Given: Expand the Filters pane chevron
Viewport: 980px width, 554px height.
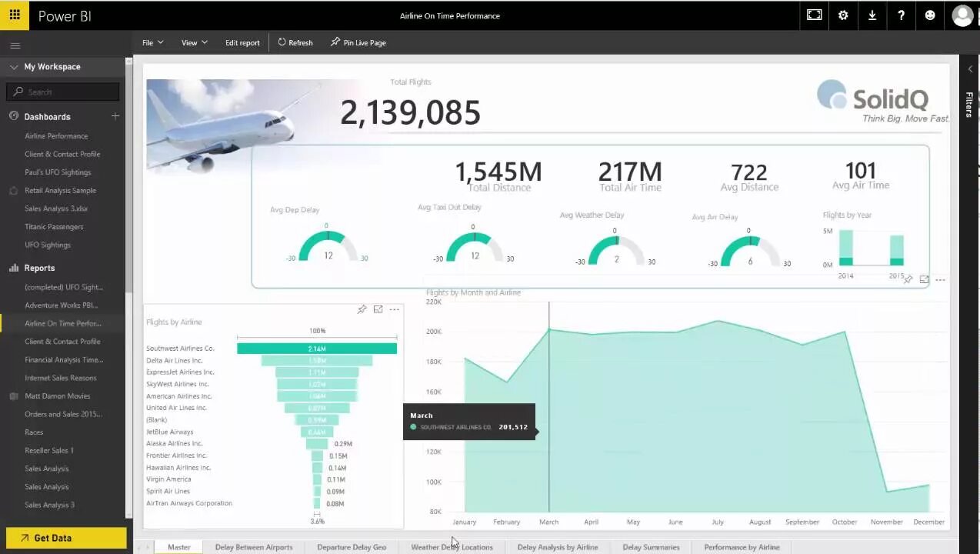Looking at the screenshot, I should pyautogui.click(x=969, y=69).
